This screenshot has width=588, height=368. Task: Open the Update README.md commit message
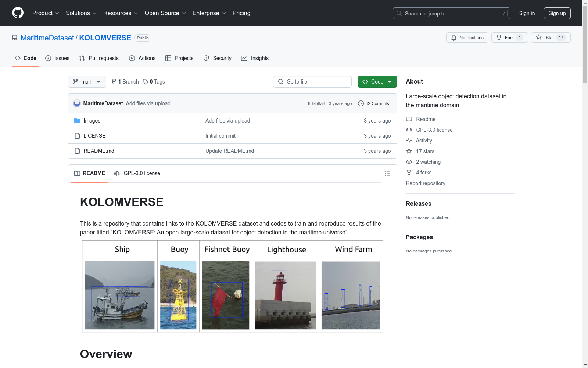click(230, 151)
